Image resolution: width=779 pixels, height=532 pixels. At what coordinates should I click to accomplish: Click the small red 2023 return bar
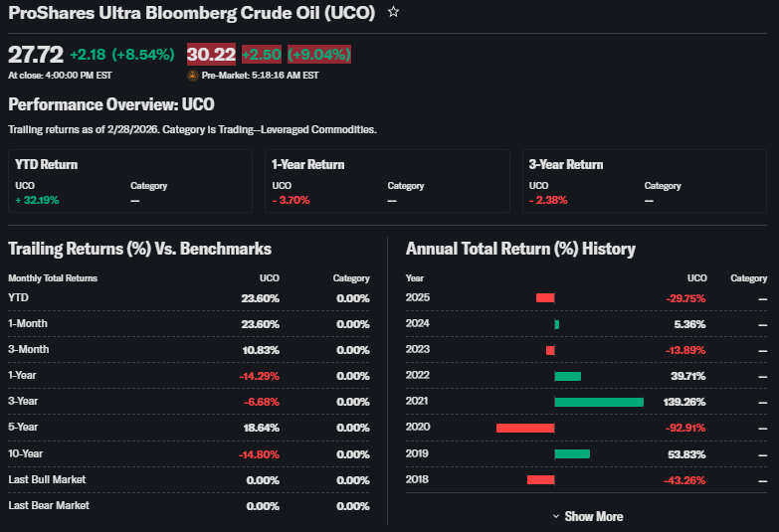(x=549, y=350)
